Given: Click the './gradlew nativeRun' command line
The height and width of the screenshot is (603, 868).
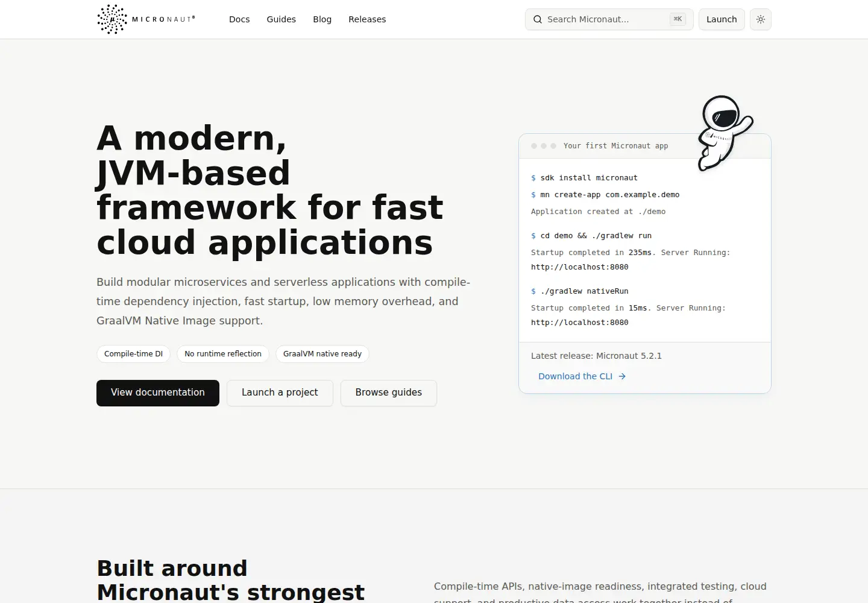Looking at the screenshot, I should [580, 291].
